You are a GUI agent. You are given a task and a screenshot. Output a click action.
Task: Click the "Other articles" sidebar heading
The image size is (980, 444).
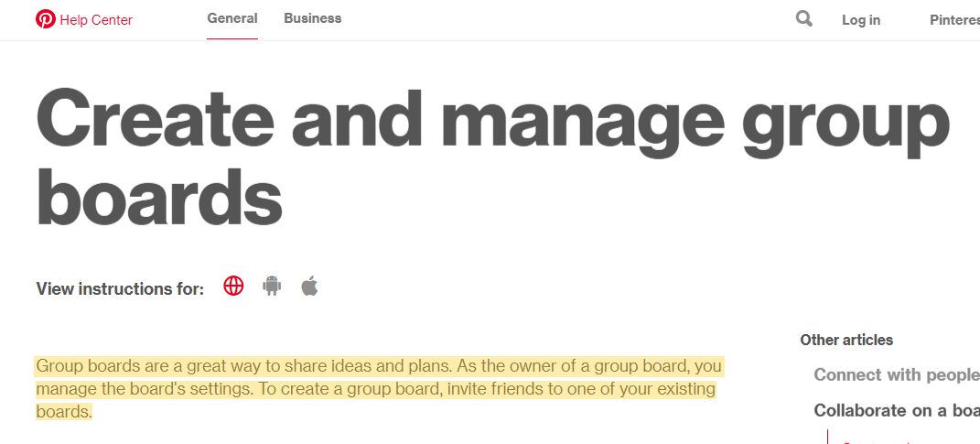click(x=846, y=340)
